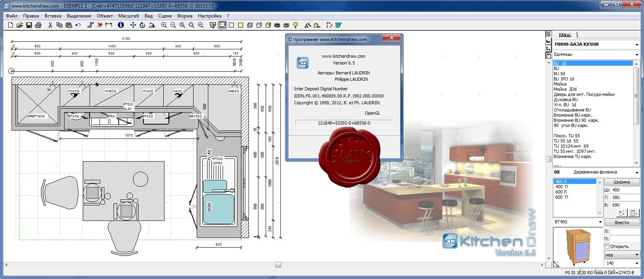Open the Правка menu

click(31, 16)
